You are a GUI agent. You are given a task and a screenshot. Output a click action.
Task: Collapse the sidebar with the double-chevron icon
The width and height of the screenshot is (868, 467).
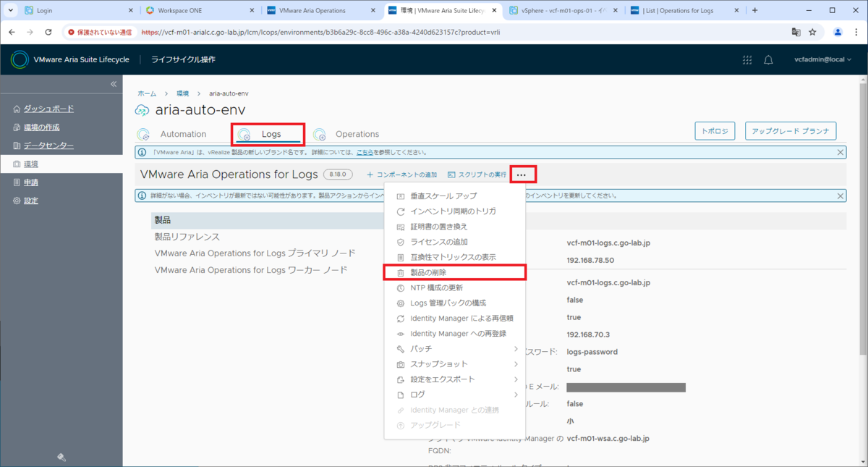(114, 84)
